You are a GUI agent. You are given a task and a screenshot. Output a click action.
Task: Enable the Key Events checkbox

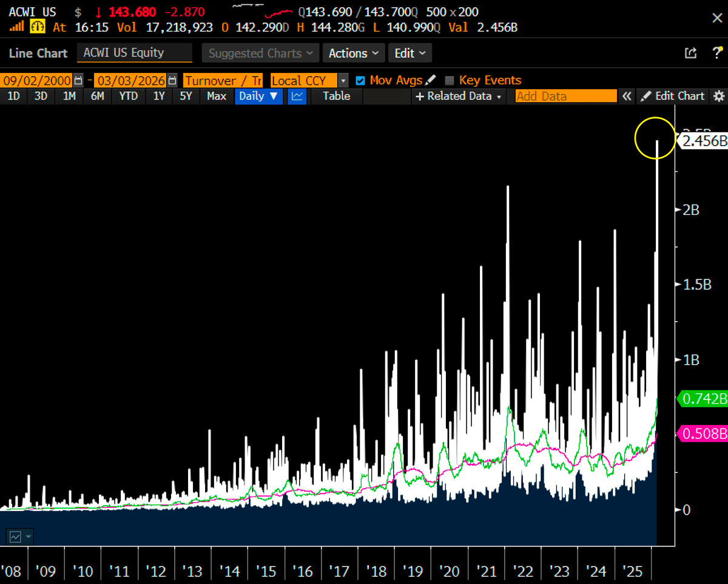tap(449, 80)
